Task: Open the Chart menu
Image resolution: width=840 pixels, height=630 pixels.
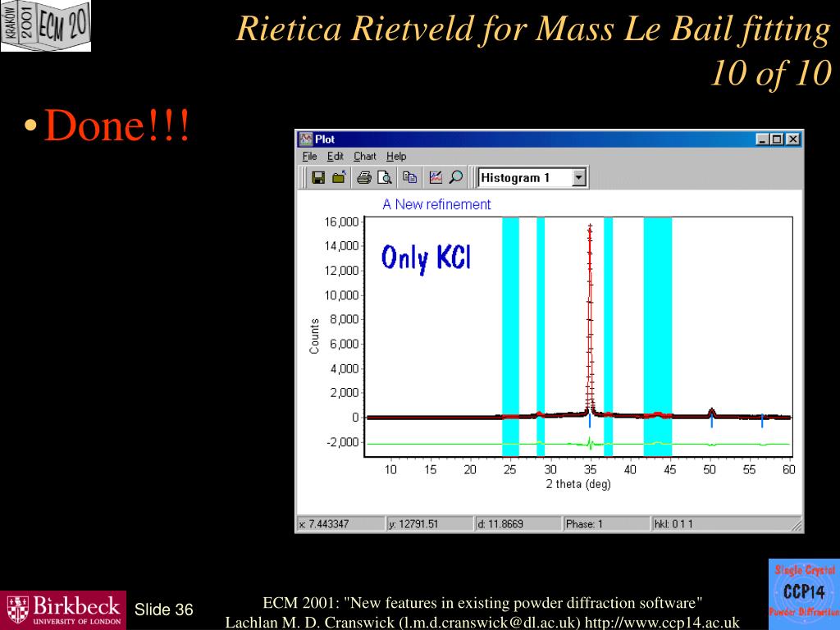Action: click(x=365, y=157)
